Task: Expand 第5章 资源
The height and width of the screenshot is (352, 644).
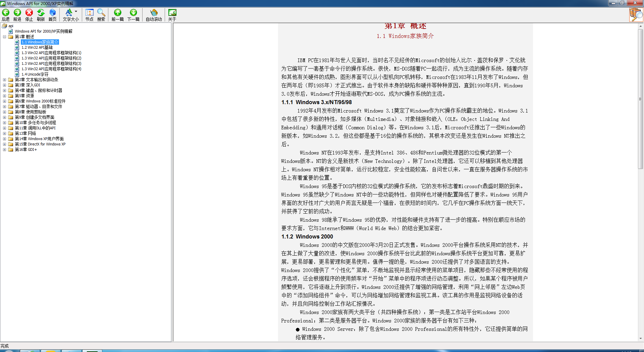Action: pyautogui.click(x=4, y=96)
